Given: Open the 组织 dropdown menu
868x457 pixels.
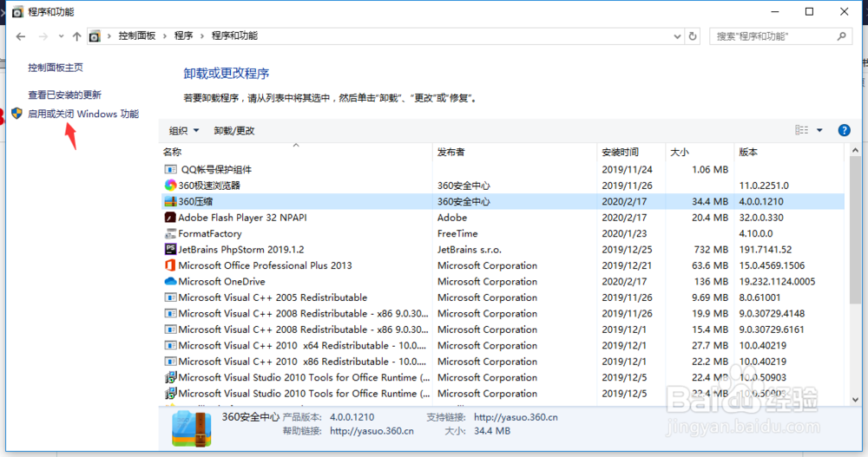Looking at the screenshot, I should click(x=184, y=131).
